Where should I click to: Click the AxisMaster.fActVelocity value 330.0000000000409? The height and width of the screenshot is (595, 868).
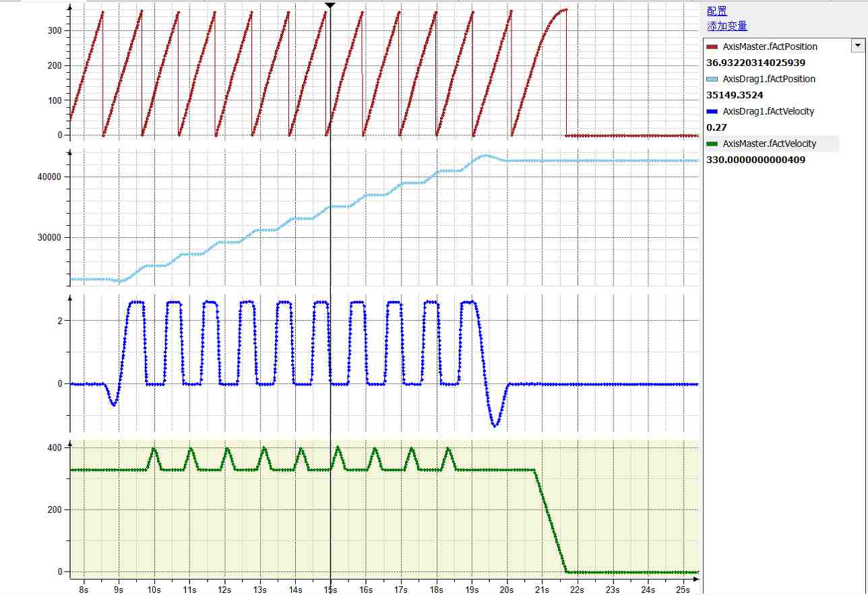[x=755, y=160]
